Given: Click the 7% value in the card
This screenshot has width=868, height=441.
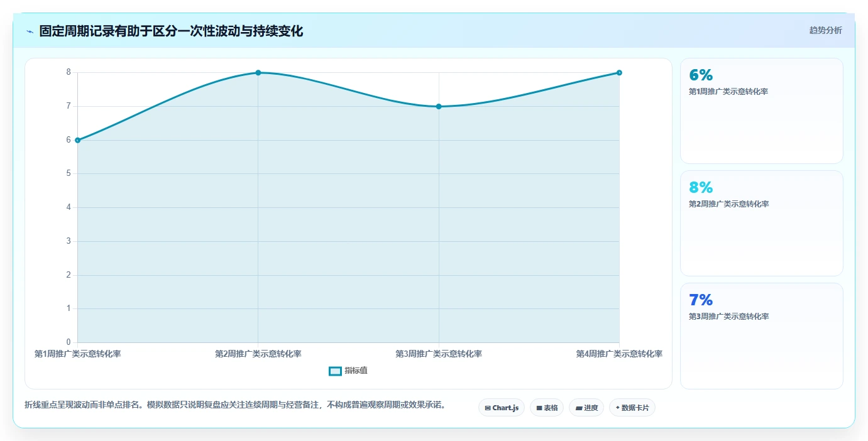Looking at the screenshot, I should pos(701,300).
